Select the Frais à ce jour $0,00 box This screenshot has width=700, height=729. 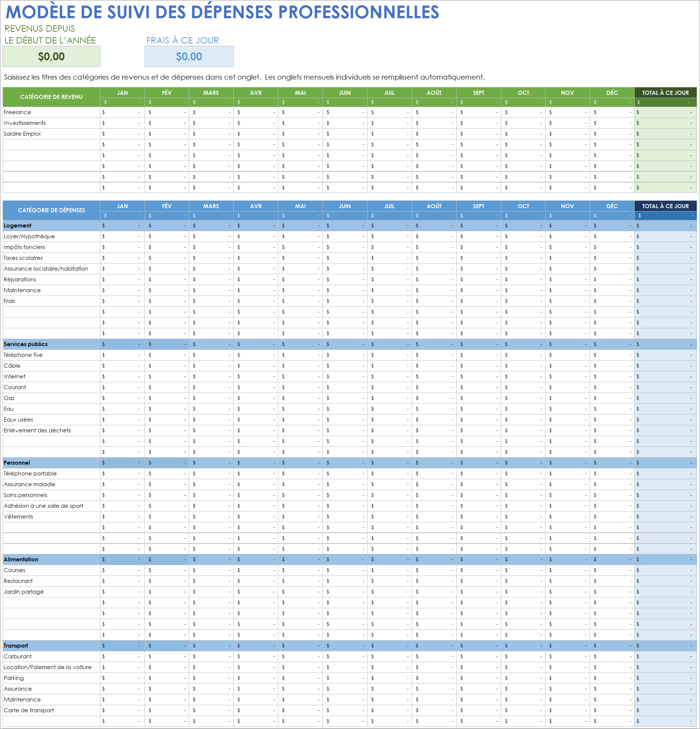pos(189,57)
